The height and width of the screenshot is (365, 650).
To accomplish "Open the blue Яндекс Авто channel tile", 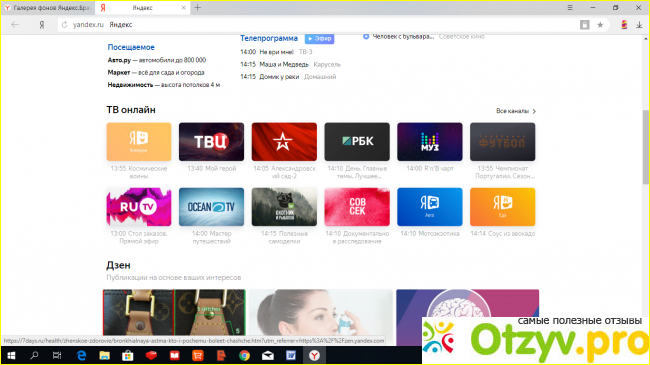I will point(429,207).
